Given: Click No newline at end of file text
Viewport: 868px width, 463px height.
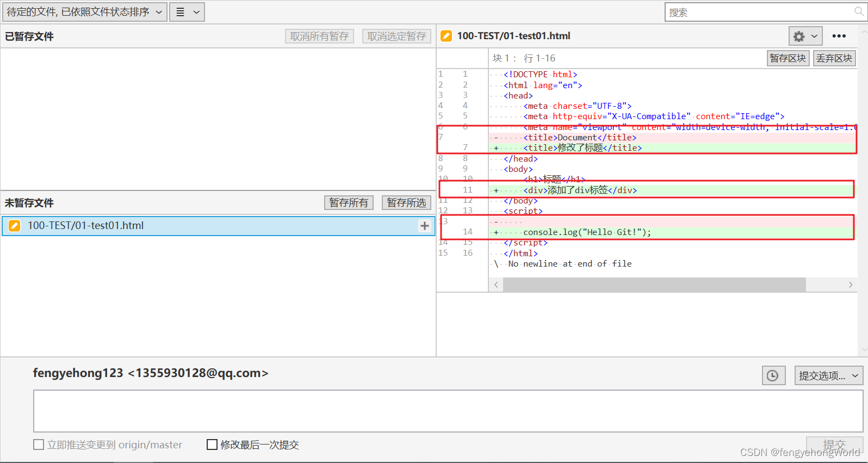Looking at the screenshot, I should pos(570,264).
